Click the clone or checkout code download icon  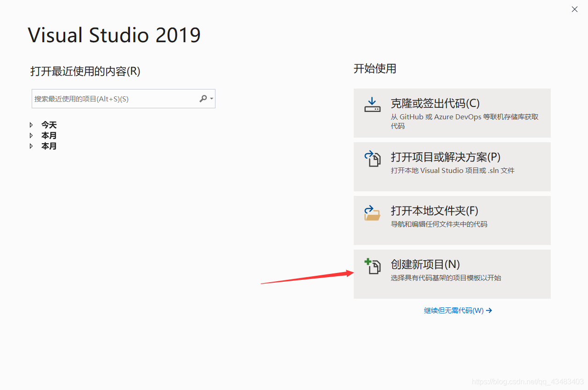tap(373, 105)
